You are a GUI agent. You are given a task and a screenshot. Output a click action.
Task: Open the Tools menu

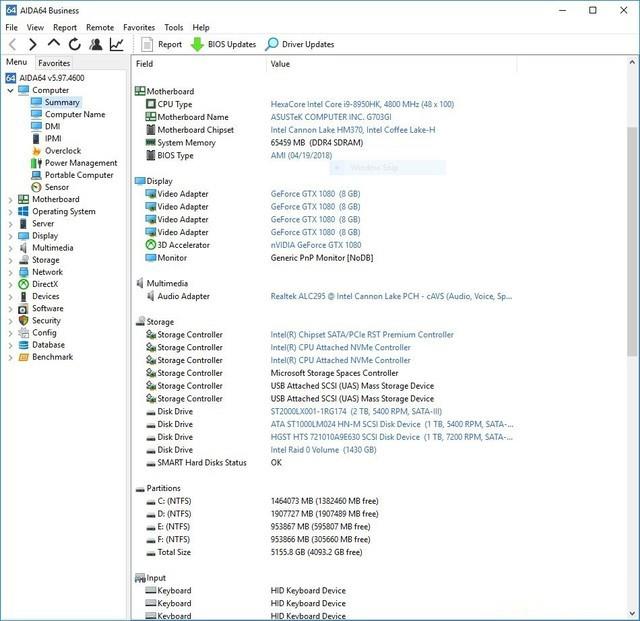click(x=173, y=27)
